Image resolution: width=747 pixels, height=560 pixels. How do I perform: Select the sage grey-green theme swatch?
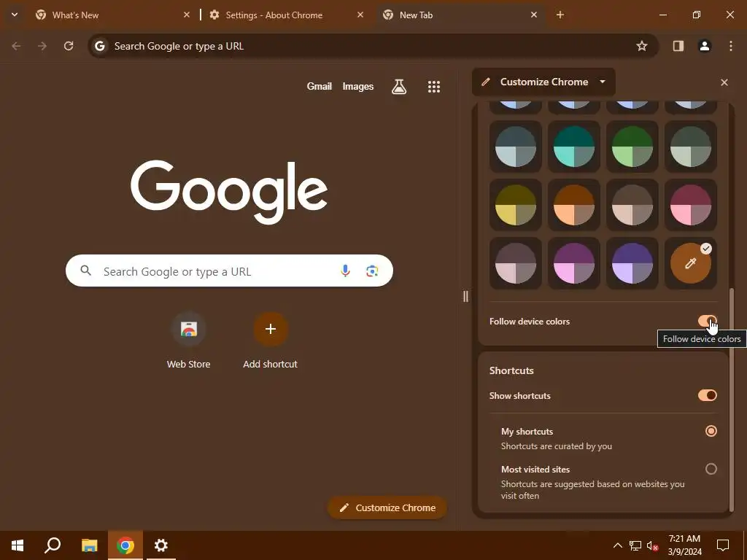[x=690, y=146]
